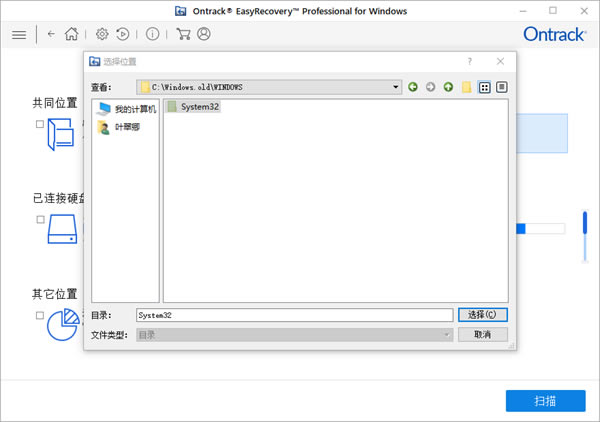
Task: Click the 选择(C) button
Action: click(x=482, y=315)
